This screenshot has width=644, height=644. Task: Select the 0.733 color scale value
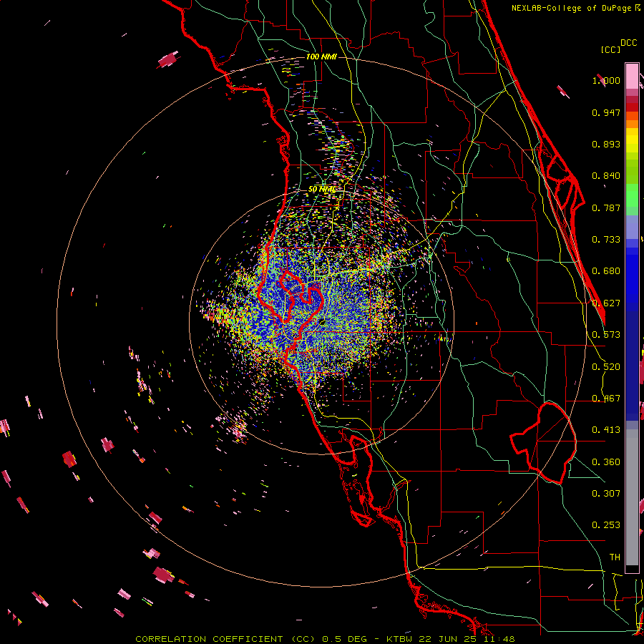coord(606,240)
